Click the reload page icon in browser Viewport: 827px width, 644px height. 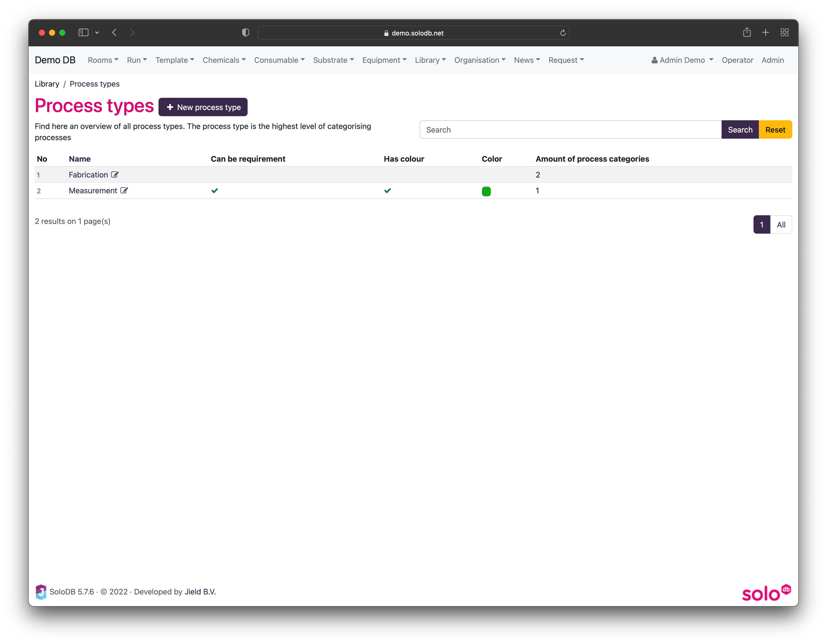tap(563, 32)
